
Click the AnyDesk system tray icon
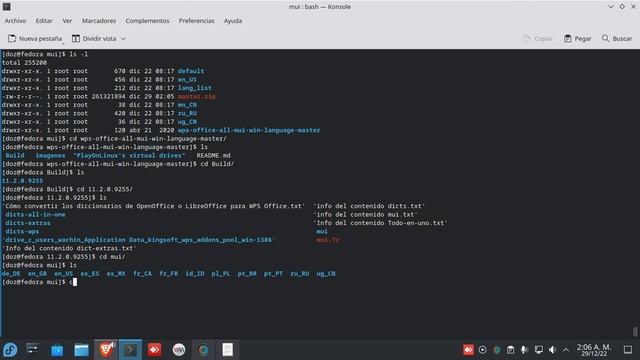point(468,350)
